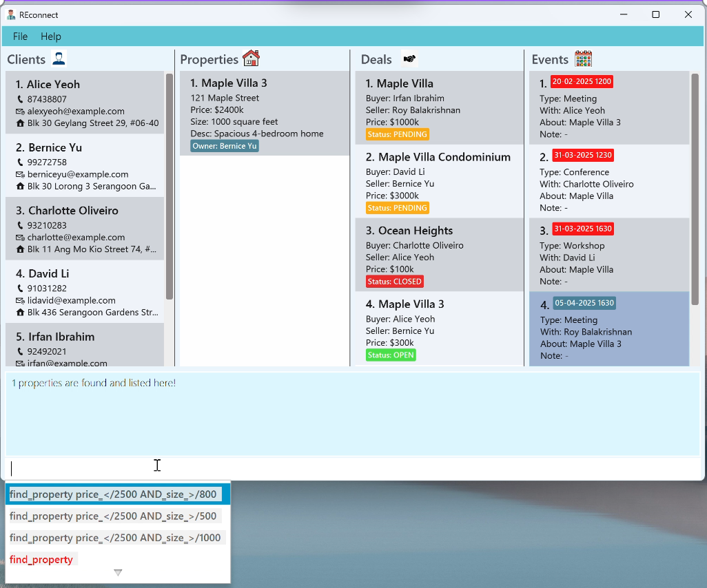The width and height of the screenshot is (707, 588).
Task: Select suggestion ending with size >/800
Action: pos(114,494)
